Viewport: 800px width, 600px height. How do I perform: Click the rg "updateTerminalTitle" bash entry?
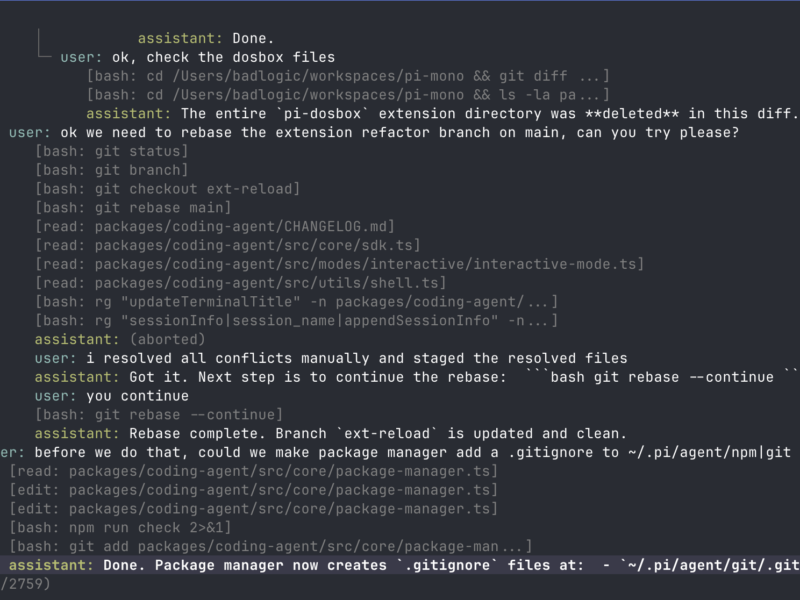pyautogui.click(x=296, y=302)
